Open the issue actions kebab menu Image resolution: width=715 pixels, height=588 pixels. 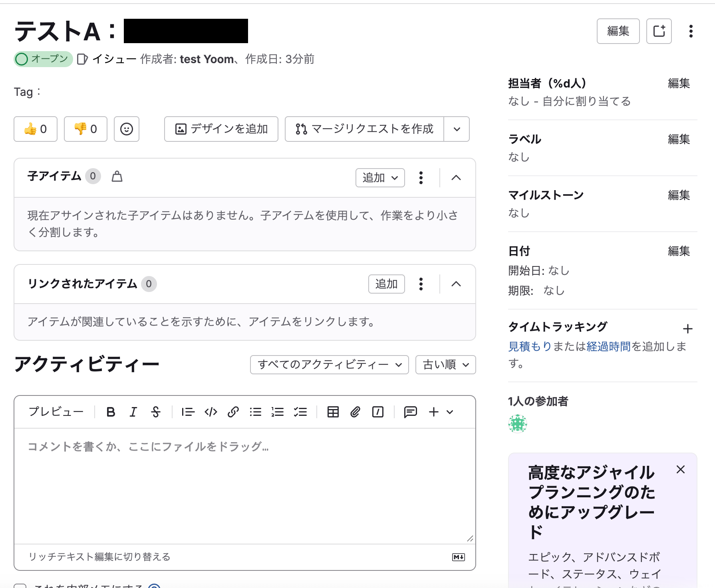(691, 31)
